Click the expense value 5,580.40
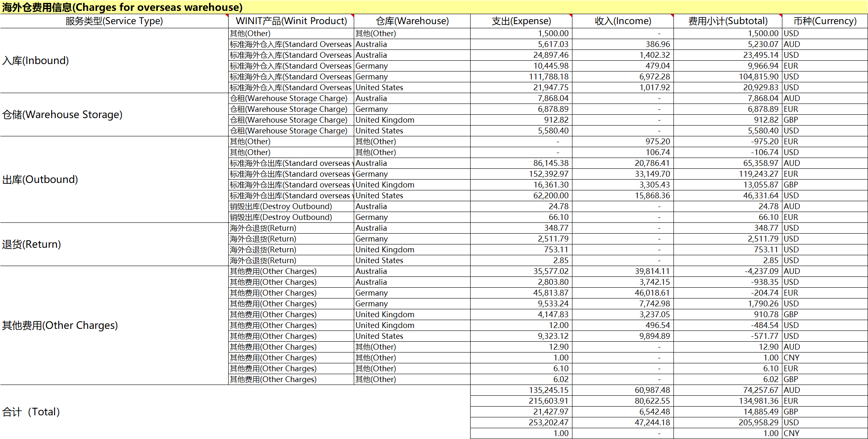Image resolution: width=868 pixels, height=439 pixels. [521, 131]
